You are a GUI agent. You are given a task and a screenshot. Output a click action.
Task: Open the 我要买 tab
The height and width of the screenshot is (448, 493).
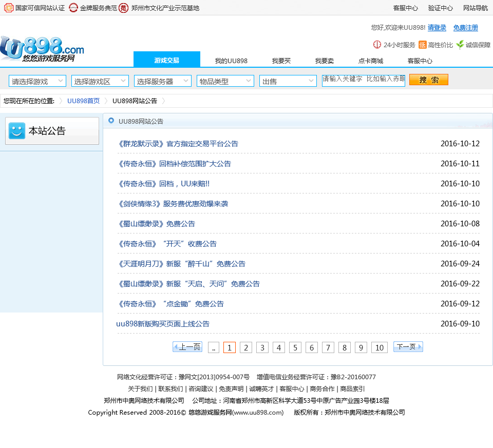281,61
